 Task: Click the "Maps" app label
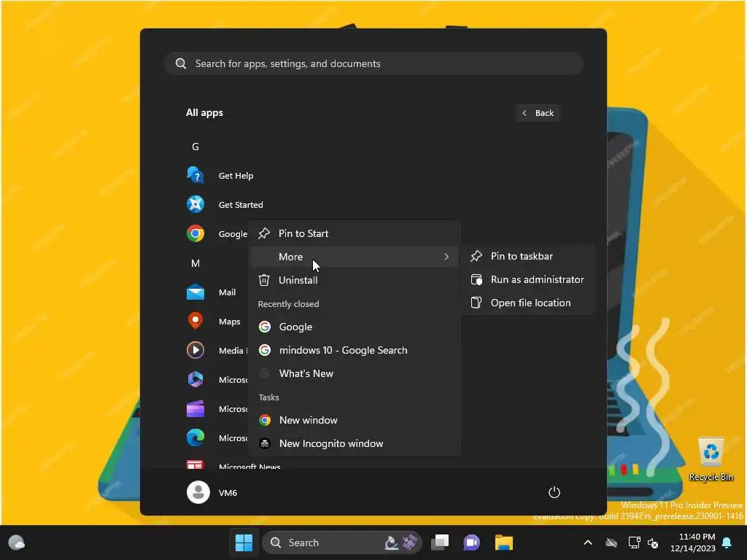point(229,322)
